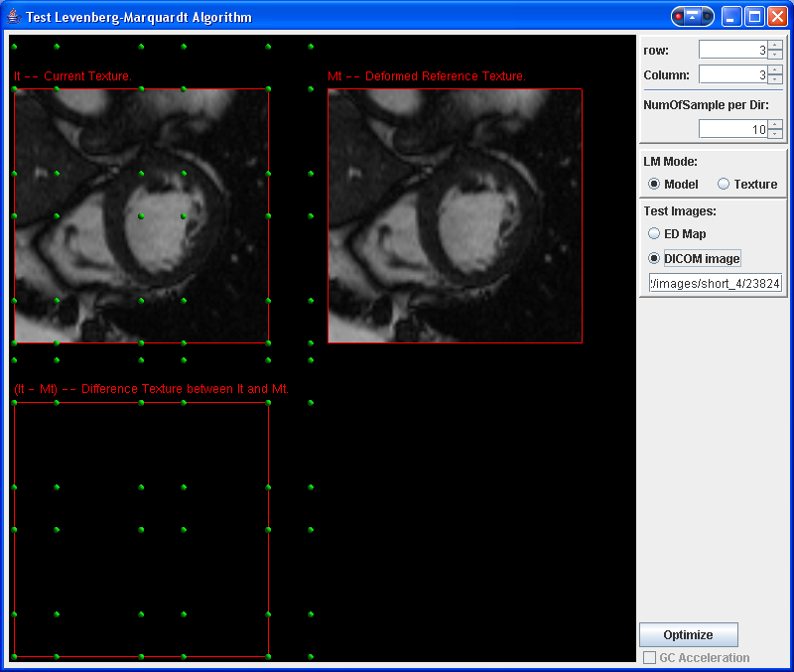Choose ED Map test image
The image size is (794, 672).
(654, 233)
